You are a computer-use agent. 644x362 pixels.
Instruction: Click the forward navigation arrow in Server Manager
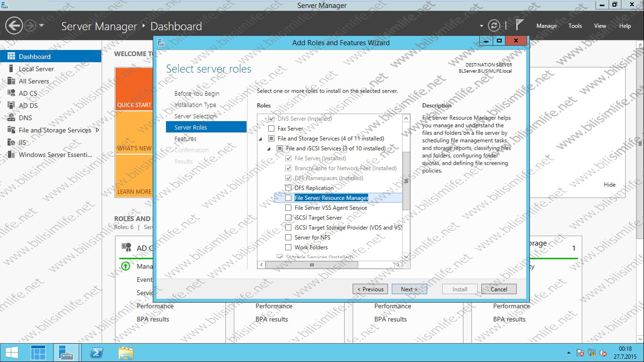(31, 25)
